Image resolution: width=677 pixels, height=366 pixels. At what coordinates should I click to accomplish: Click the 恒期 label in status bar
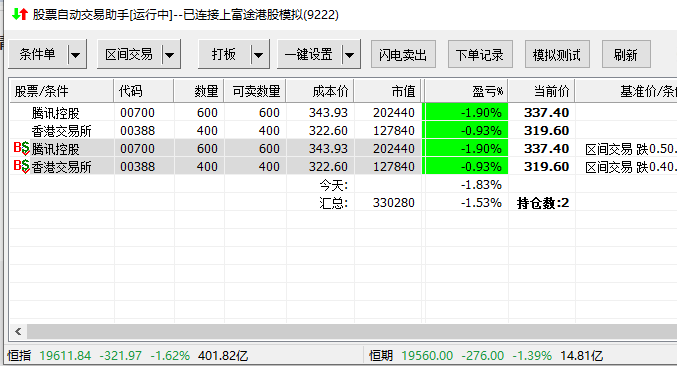click(381, 356)
